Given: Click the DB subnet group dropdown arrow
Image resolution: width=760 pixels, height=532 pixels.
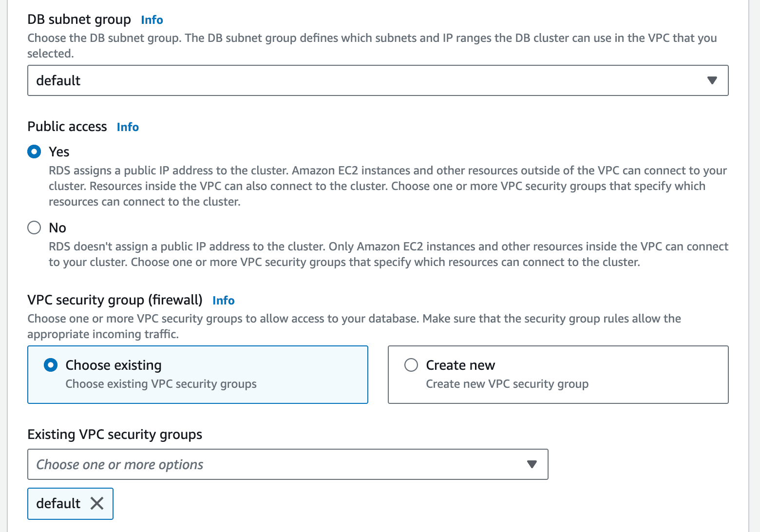Looking at the screenshot, I should coord(712,80).
